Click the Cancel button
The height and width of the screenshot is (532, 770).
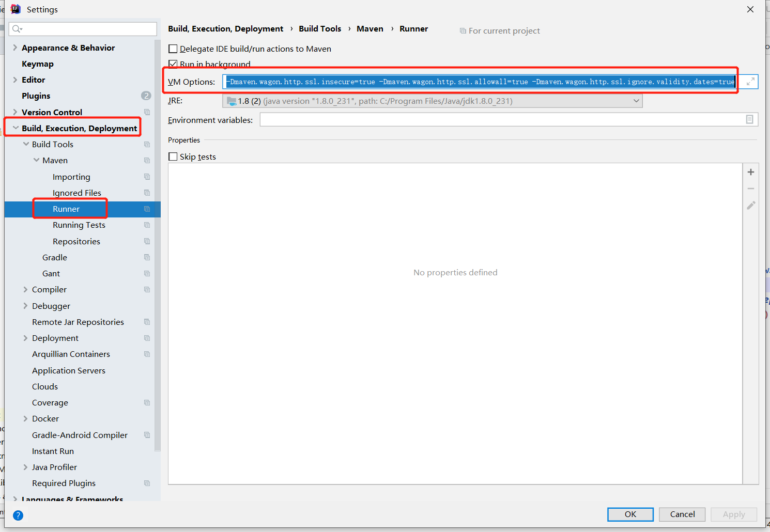(x=682, y=514)
